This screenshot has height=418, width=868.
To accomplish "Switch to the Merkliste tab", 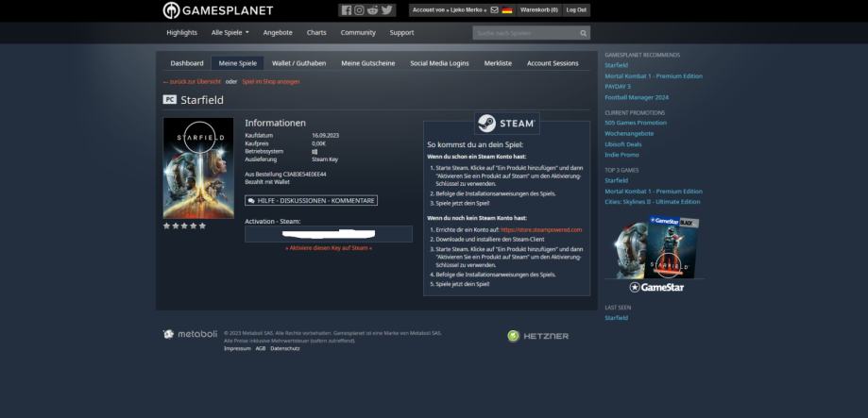I will point(498,63).
